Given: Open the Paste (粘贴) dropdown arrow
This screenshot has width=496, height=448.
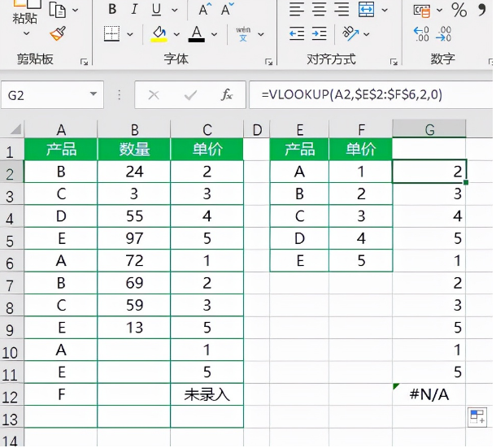Looking at the screenshot, I should [27, 33].
